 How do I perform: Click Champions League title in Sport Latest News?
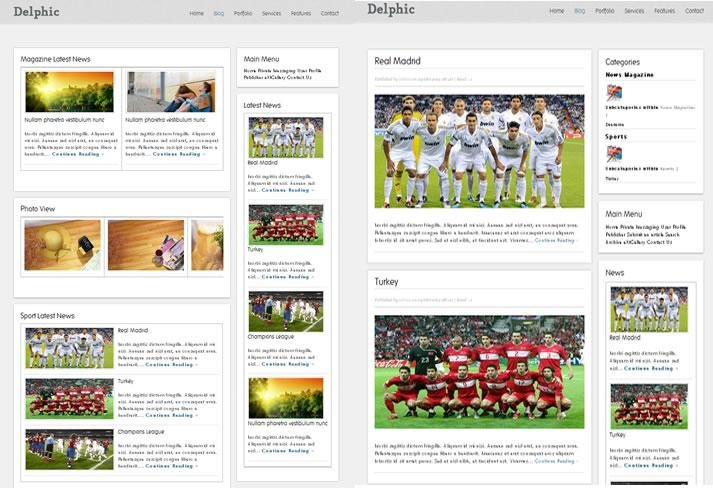tap(141, 432)
